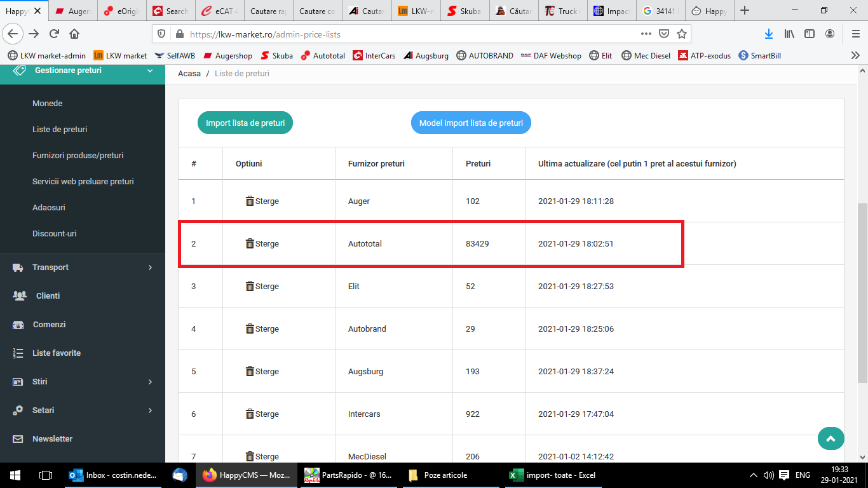This screenshot has width=868, height=488.
Task: Switch to the Skuba browser tab
Action: point(465,11)
